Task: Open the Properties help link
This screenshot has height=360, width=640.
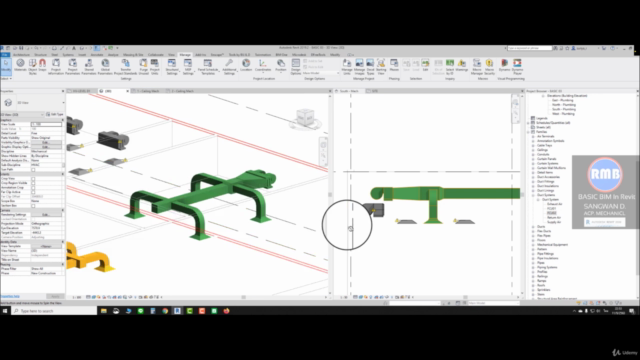Action: coord(10,296)
